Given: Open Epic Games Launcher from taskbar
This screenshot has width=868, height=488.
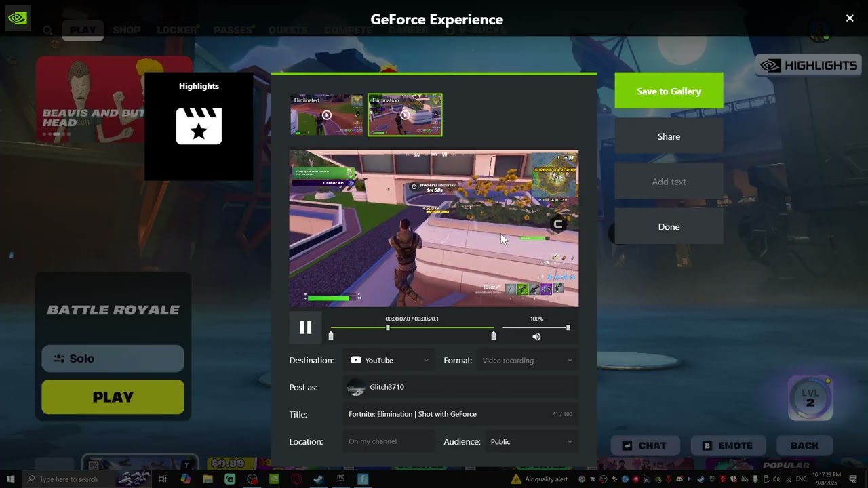Looking at the screenshot, I should [340, 479].
